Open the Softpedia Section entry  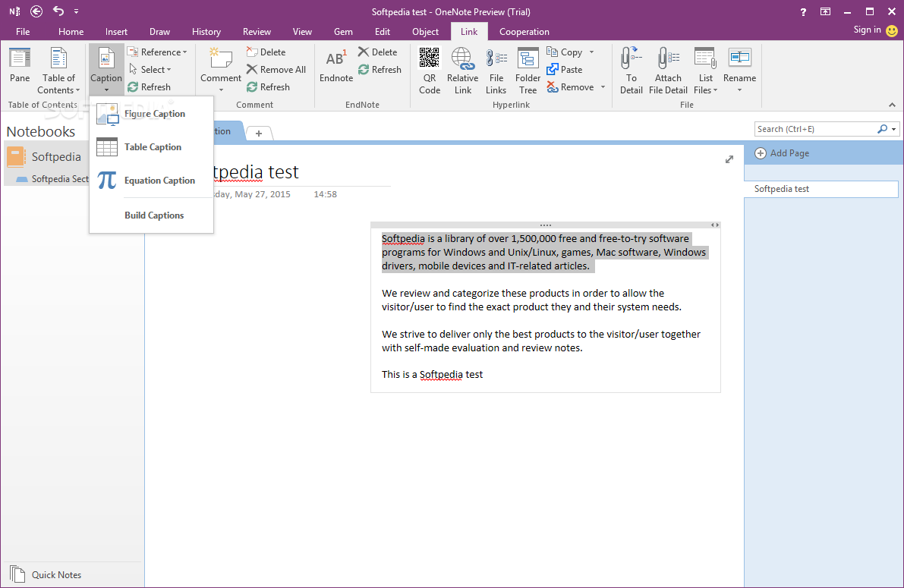(x=52, y=179)
